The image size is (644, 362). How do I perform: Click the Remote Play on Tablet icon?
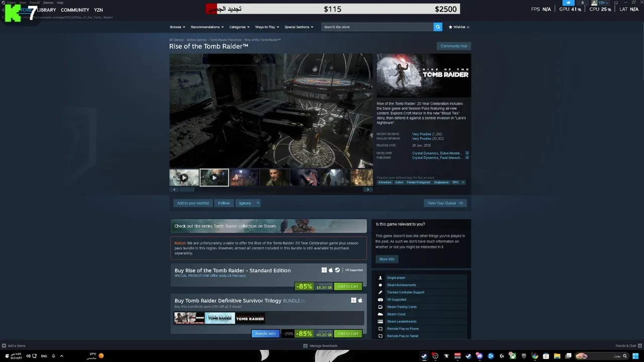click(380, 336)
